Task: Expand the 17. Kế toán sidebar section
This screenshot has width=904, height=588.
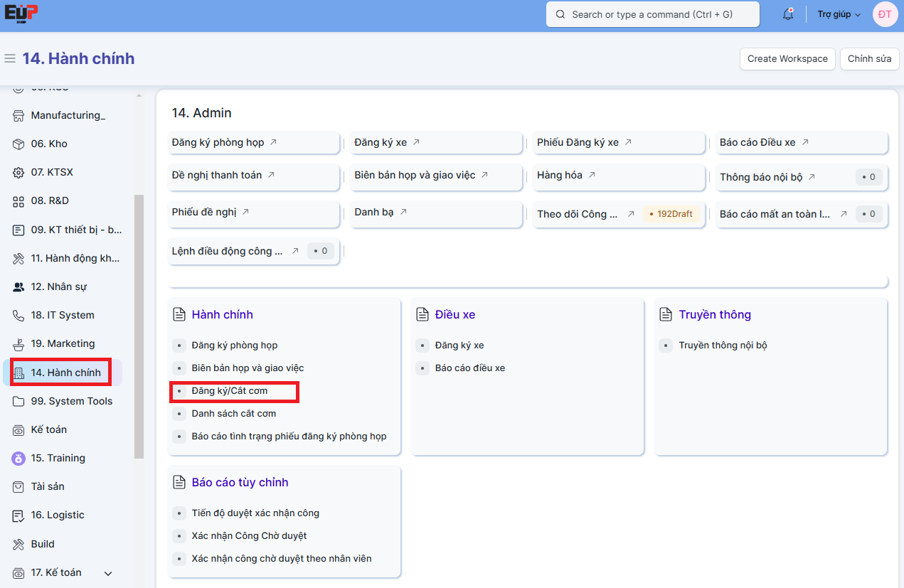Action: (x=108, y=573)
